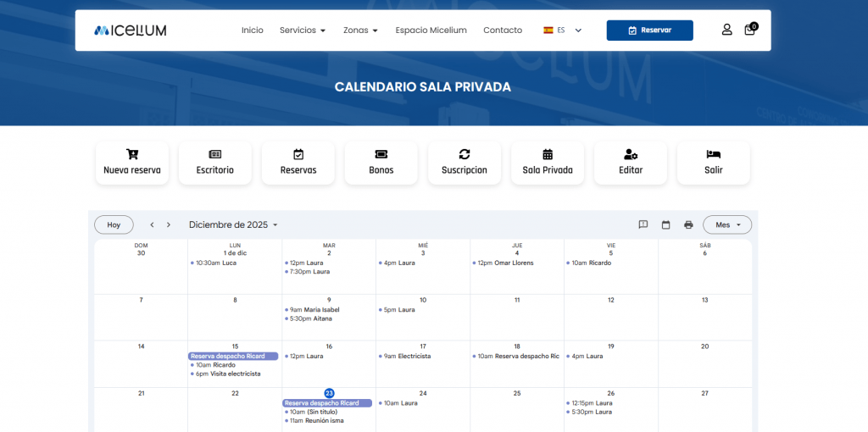Expand the Servicios dropdown menu

coord(303,30)
